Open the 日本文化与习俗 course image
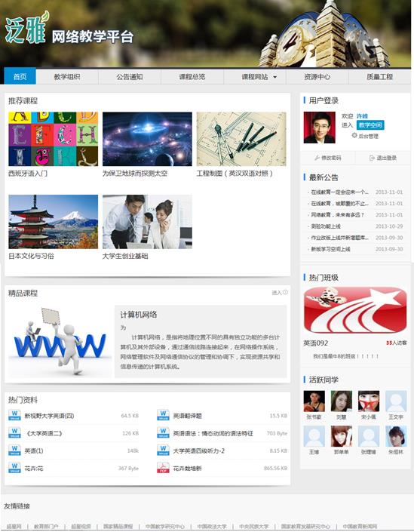Image resolution: width=414 pixels, height=532 pixels. pyautogui.click(x=54, y=222)
